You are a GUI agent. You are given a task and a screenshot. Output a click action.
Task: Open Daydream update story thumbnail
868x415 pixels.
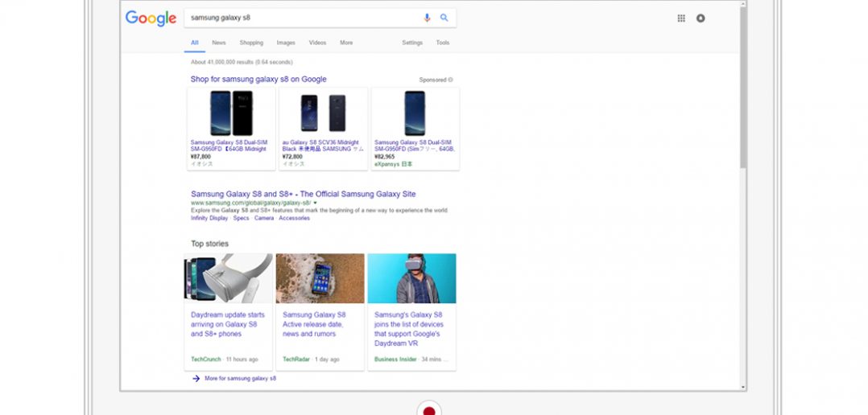pos(229,278)
